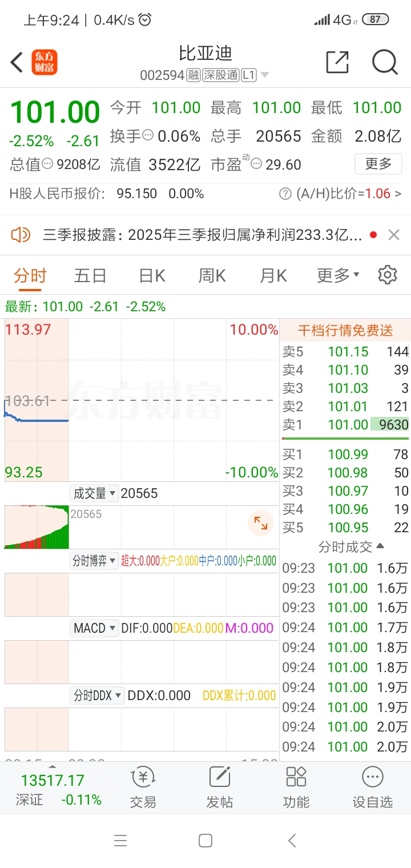Tap 买3 100.97 order row

pos(345,491)
